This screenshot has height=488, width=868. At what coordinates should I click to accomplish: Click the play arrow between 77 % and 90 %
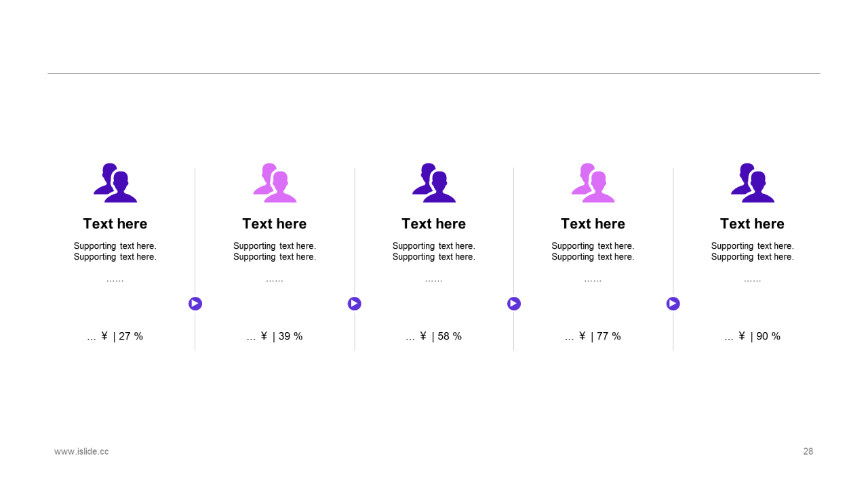(673, 304)
